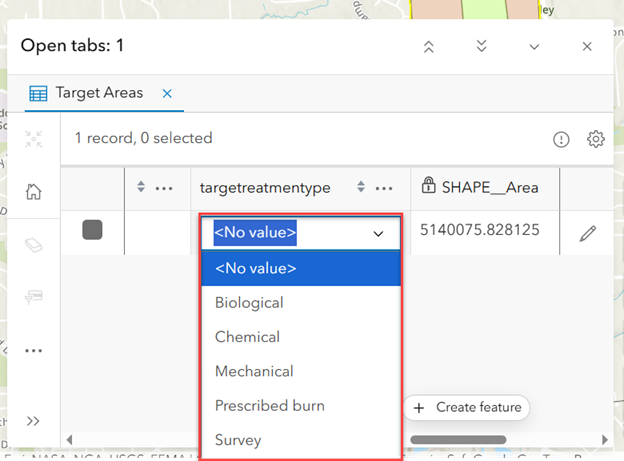The height and width of the screenshot is (461, 624).
Task: Click the home icon in sidebar
Action: pos(33,191)
